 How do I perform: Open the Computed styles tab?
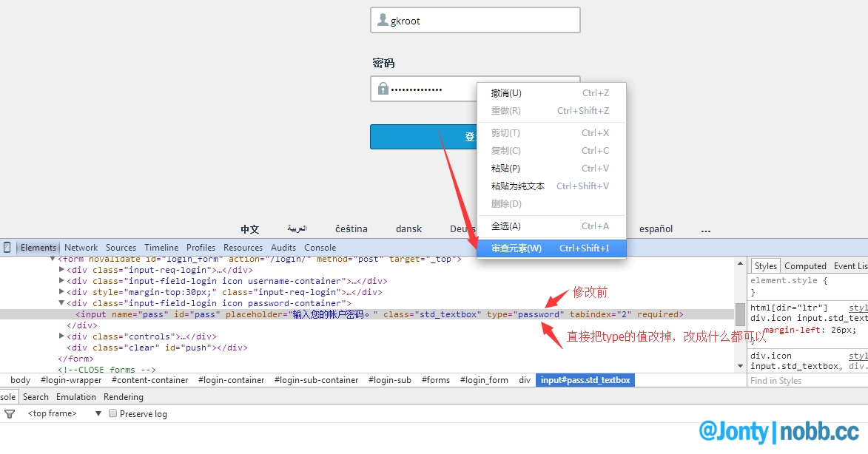(805, 266)
